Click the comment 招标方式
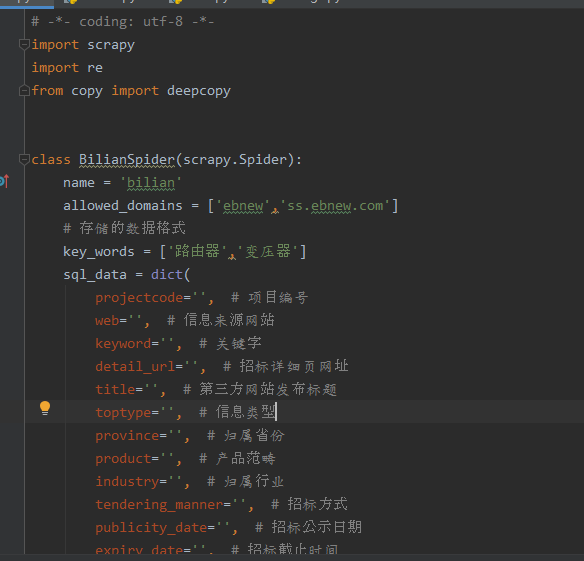Screen dimensions: 584x561 tap(310, 505)
